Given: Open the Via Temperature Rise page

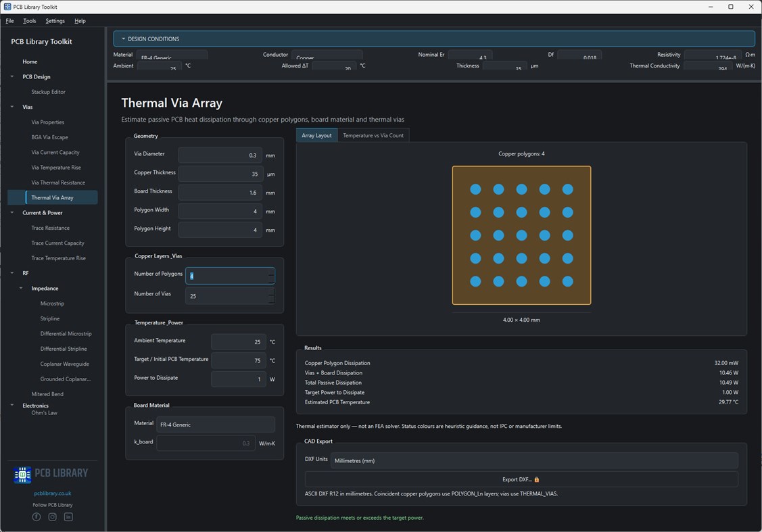Looking at the screenshot, I should pyautogui.click(x=56, y=167).
